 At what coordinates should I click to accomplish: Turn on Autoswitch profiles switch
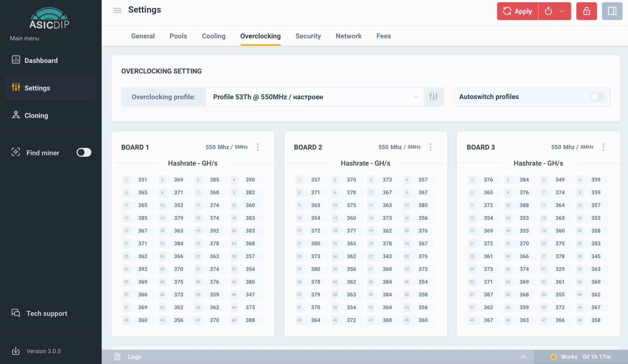[597, 97]
